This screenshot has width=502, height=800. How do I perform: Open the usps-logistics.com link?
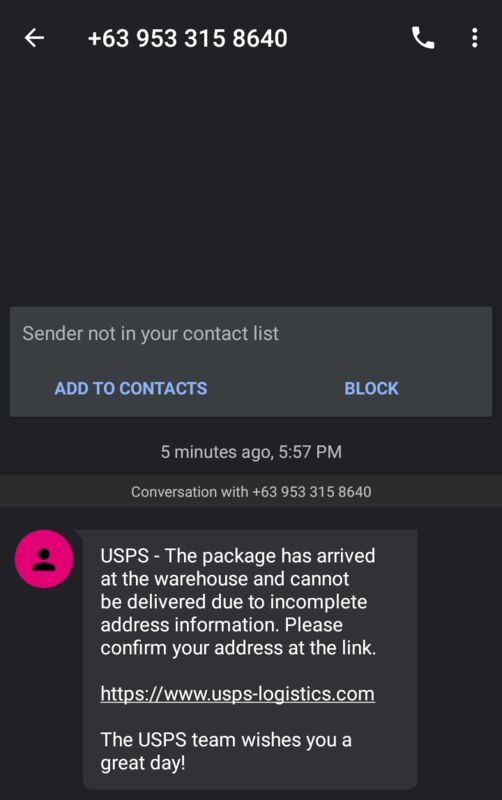[238, 694]
